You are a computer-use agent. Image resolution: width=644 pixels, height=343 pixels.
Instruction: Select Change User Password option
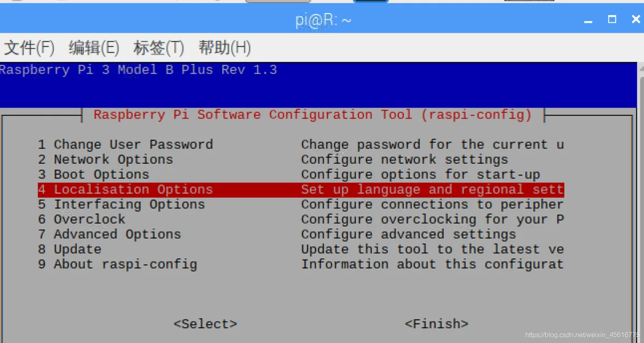[301, 144]
